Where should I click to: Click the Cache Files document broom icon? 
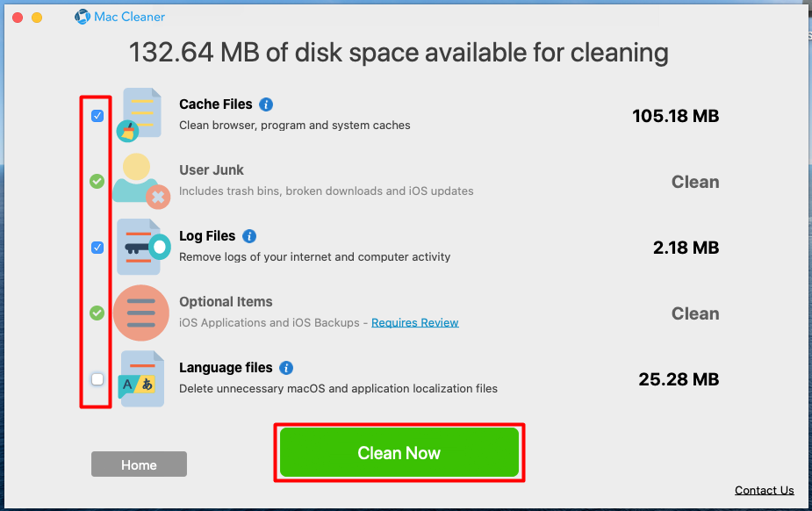coord(140,114)
